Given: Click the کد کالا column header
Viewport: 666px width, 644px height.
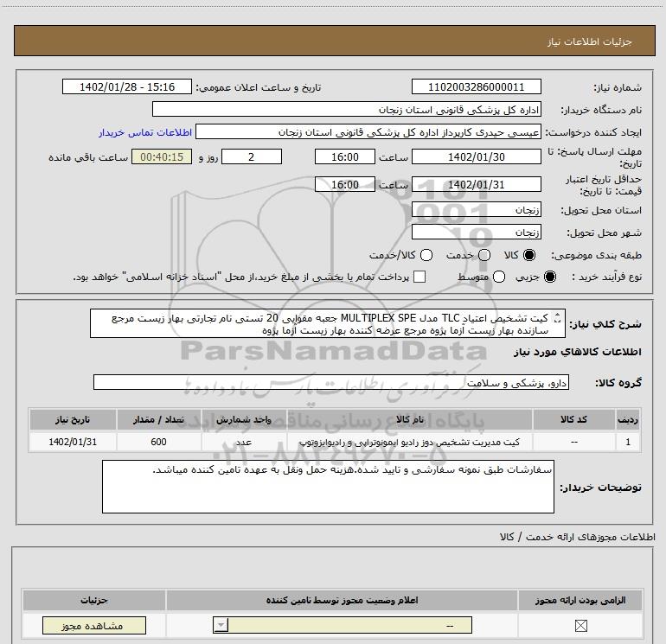Looking at the screenshot, I should click(x=573, y=419).
